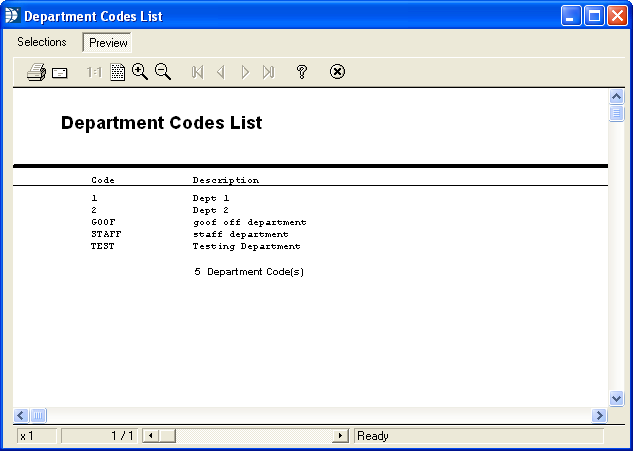The image size is (633, 451).
Task: Click the vertical scrollbar down arrow
Action: [616, 399]
